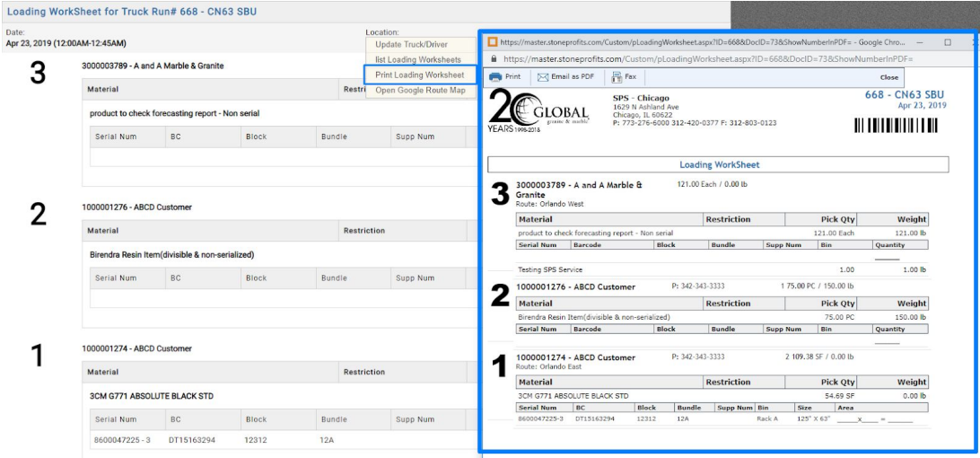Click 1000001276 - ABCD Customer in popup
The image size is (980, 458).
(575, 286)
